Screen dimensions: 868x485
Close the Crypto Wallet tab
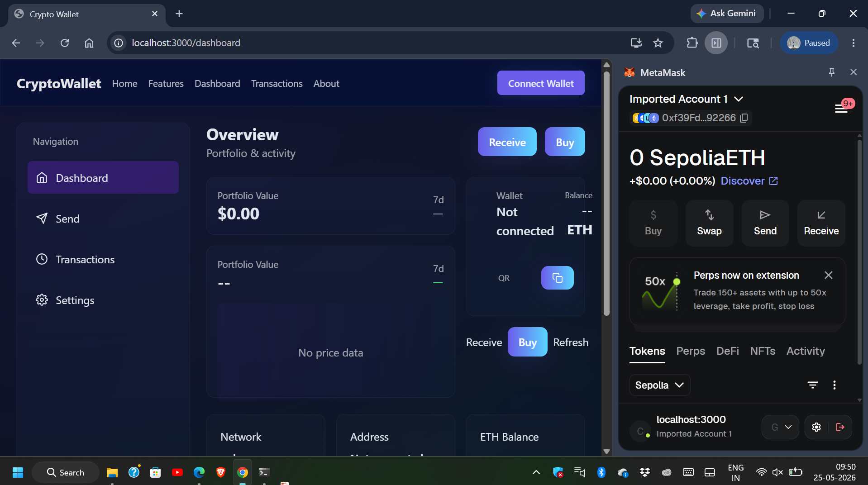[x=155, y=14]
